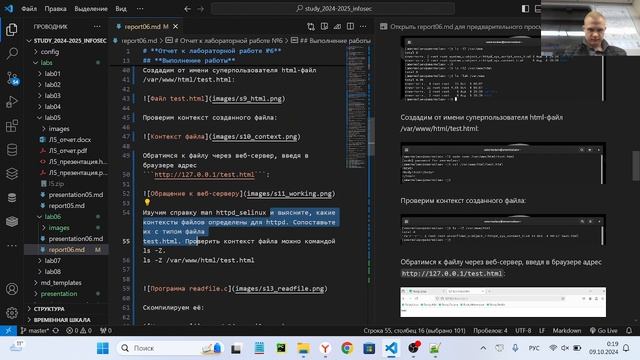
Task: Open the Правка menu
Action: [x=55, y=9]
